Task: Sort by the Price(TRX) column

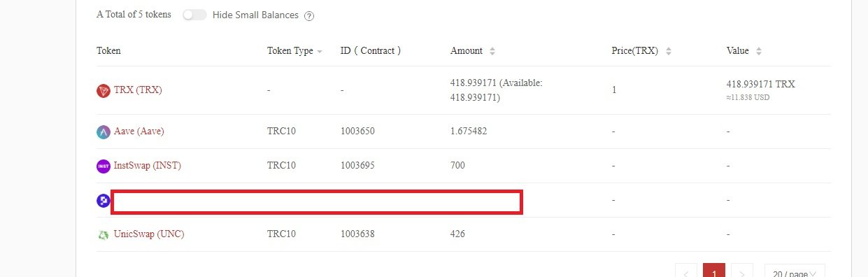Action: [x=668, y=51]
